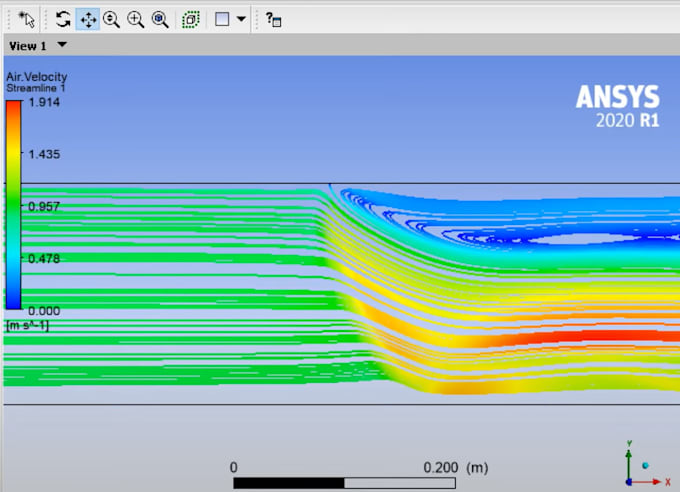Grab the toolbar grip before rotate icon
This screenshot has width=680, height=492.
[46, 20]
